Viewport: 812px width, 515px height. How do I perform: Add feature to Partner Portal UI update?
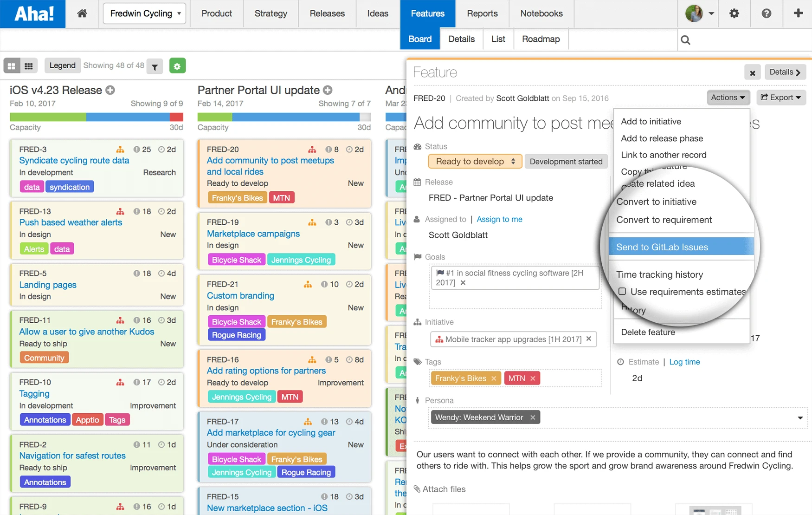coord(328,90)
